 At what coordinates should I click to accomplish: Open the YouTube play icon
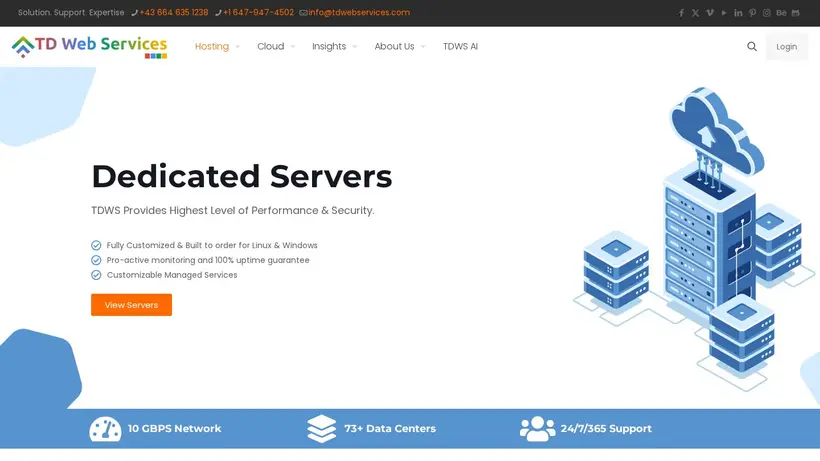coord(724,13)
